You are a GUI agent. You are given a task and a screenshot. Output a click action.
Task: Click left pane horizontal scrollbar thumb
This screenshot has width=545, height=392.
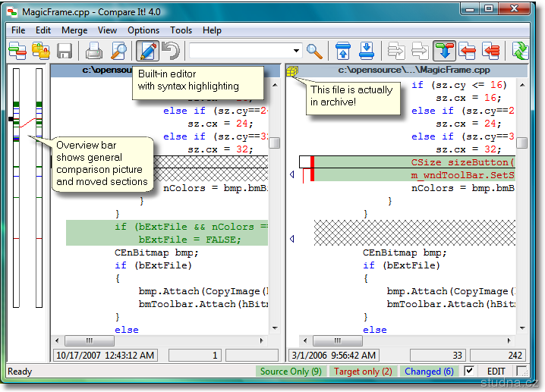click(x=90, y=341)
